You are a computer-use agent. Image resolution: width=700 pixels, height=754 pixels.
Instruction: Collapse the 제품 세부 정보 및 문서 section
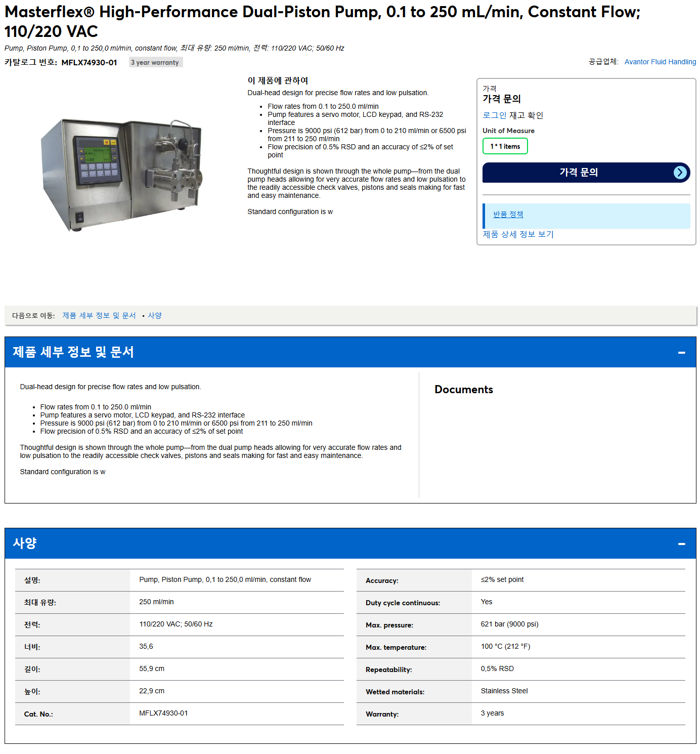pos(681,352)
